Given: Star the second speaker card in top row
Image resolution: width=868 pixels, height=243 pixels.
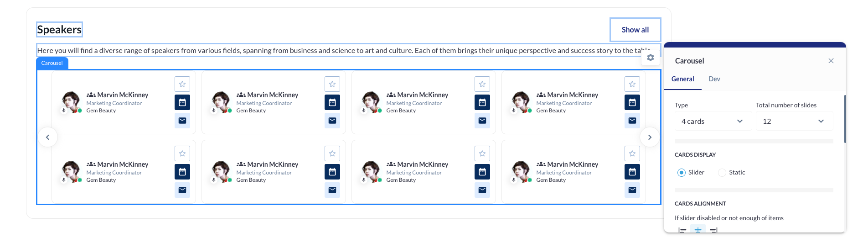Looking at the screenshot, I should (332, 84).
